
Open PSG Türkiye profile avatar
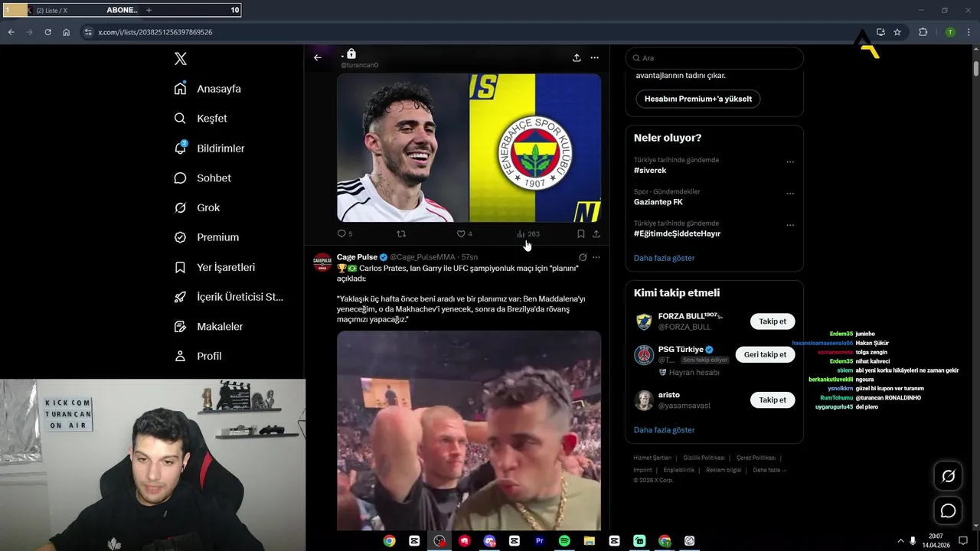[x=644, y=355]
